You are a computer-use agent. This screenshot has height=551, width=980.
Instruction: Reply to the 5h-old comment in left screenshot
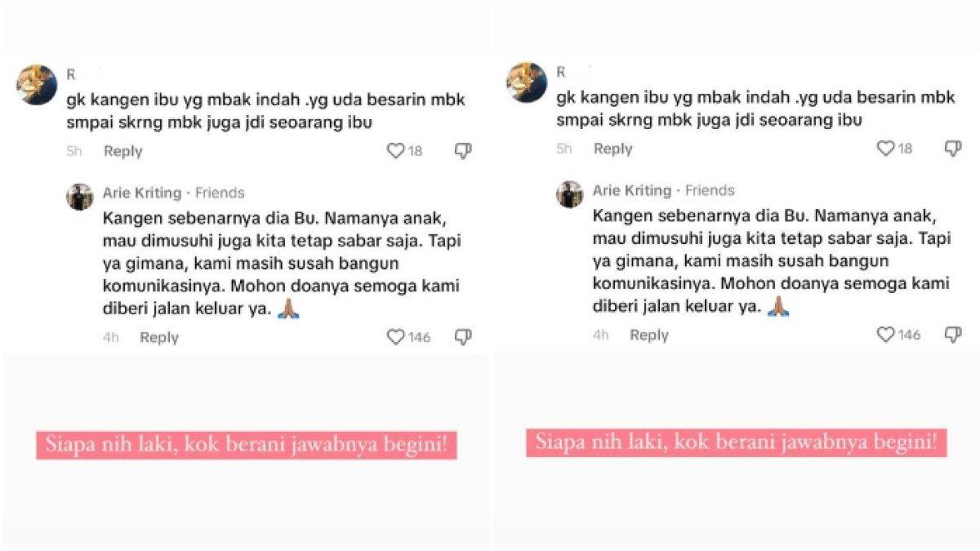click(x=122, y=151)
